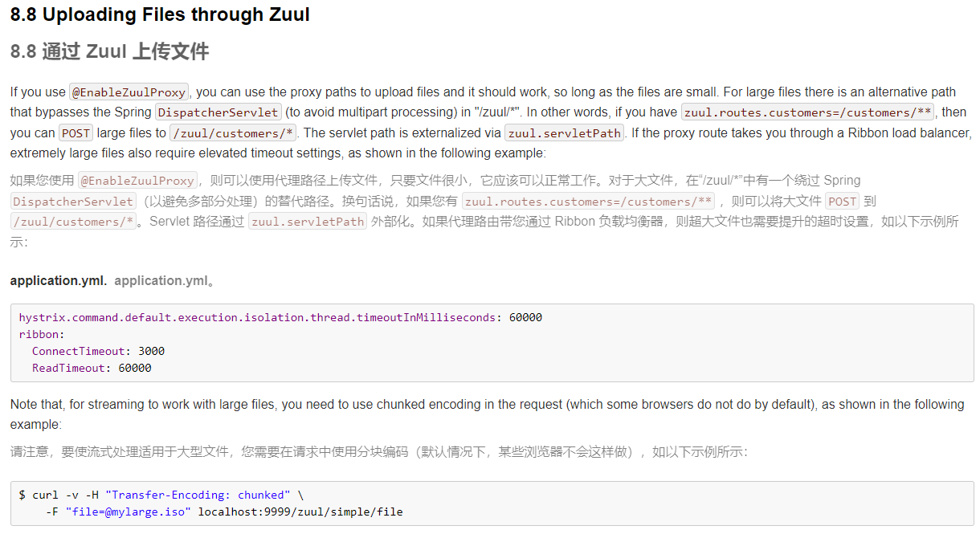This screenshot has width=980, height=534.
Task: Click the @EnableZuulProxy tag in Chinese paragraph
Action: [x=137, y=181]
